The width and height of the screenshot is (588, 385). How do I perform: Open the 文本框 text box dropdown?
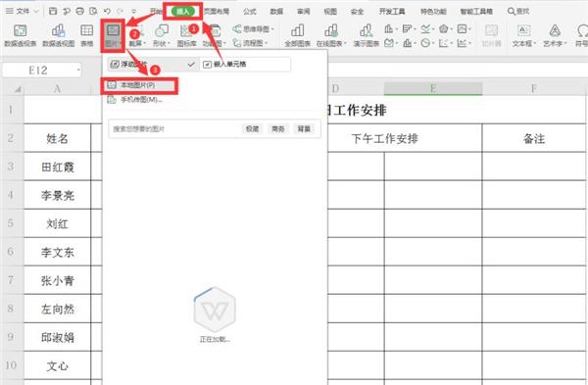pyautogui.click(x=524, y=35)
